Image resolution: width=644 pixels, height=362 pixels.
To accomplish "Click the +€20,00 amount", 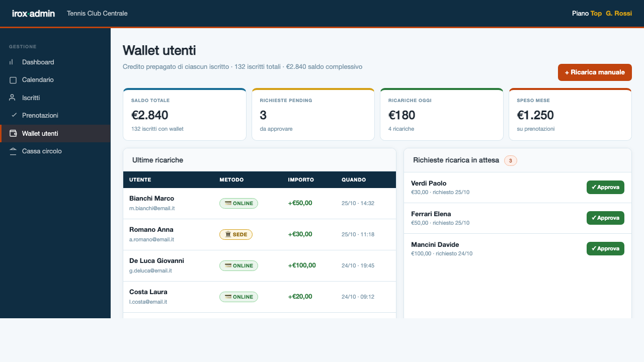I will point(300,297).
